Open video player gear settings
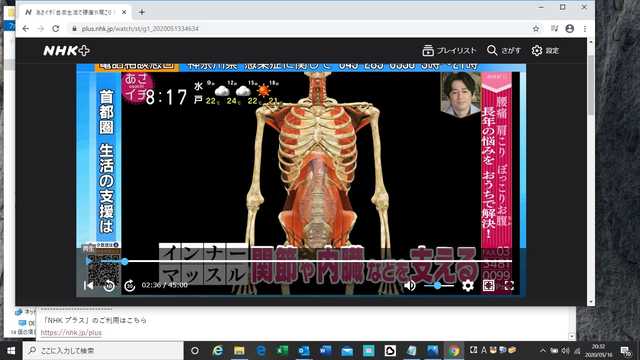This screenshot has height=360, width=640. [468, 285]
